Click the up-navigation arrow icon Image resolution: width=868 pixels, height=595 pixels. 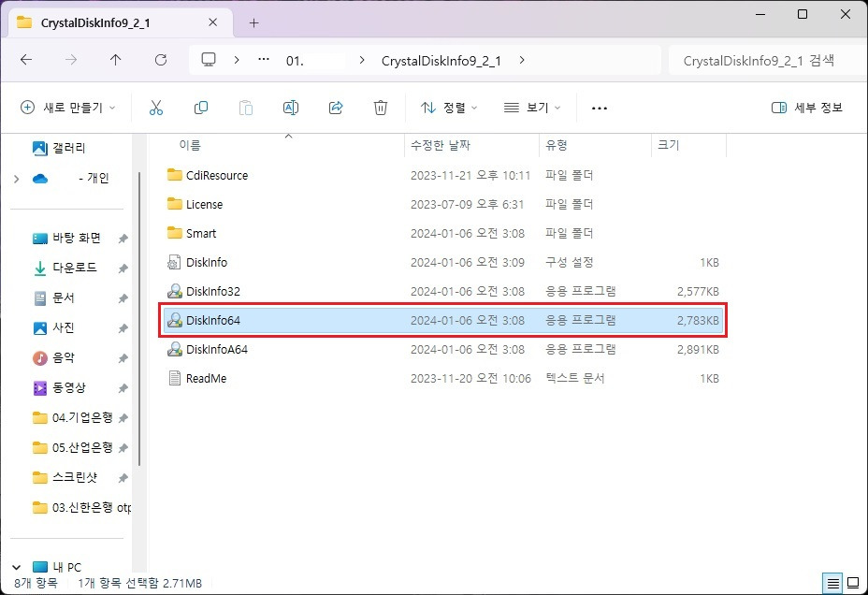[x=114, y=59]
